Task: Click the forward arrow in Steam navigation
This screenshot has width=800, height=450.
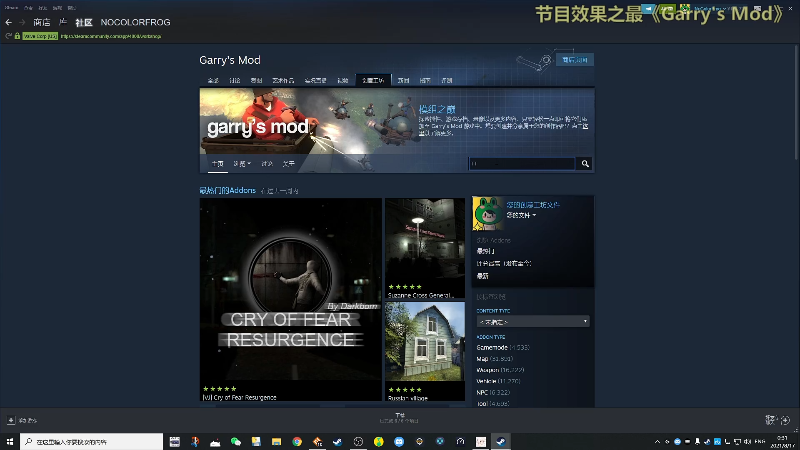Action: click(x=22, y=22)
